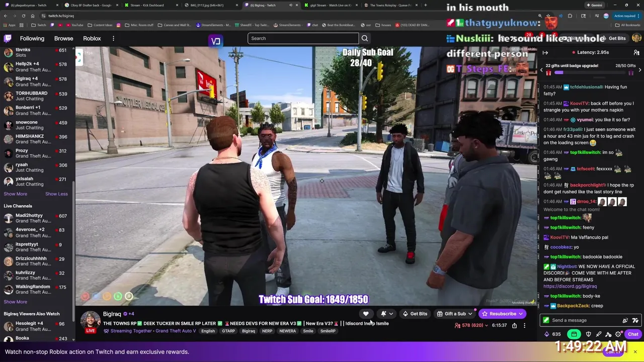Expand Show More under followed channels
The image size is (644, 362).
point(16,194)
